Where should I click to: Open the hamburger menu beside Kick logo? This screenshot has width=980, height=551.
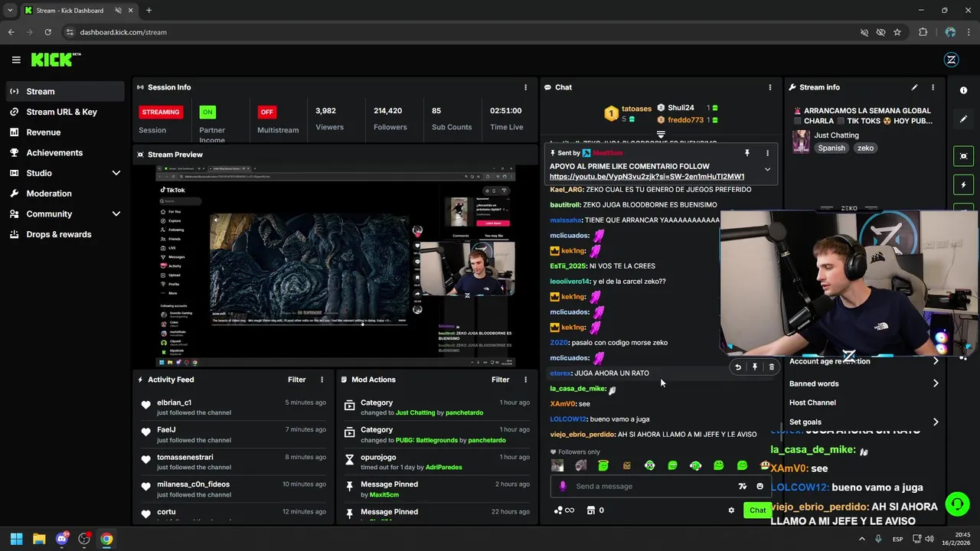click(x=16, y=60)
